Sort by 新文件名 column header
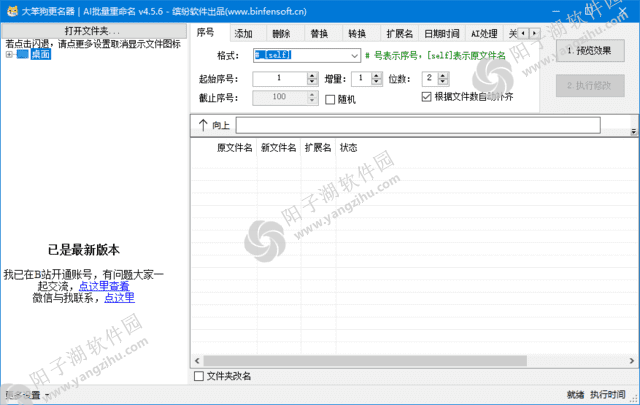 pyautogui.click(x=279, y=147)
